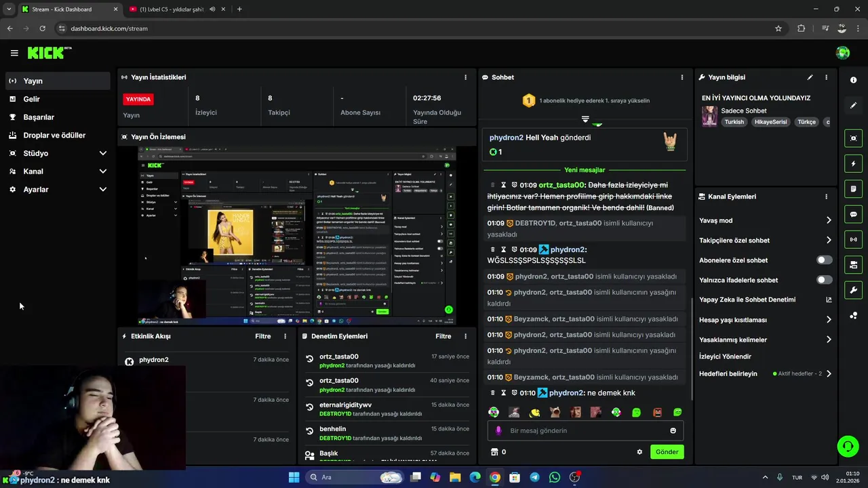Open Yayın bilgisi three-dot options
The width and height of the screenshot is (868, 488).
(x=826, y=77)
